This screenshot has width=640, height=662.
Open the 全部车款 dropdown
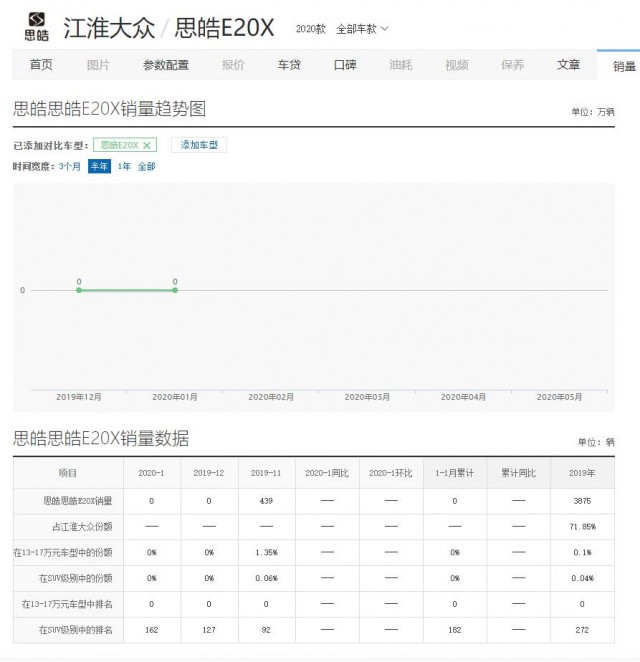(x=362, y=29)
